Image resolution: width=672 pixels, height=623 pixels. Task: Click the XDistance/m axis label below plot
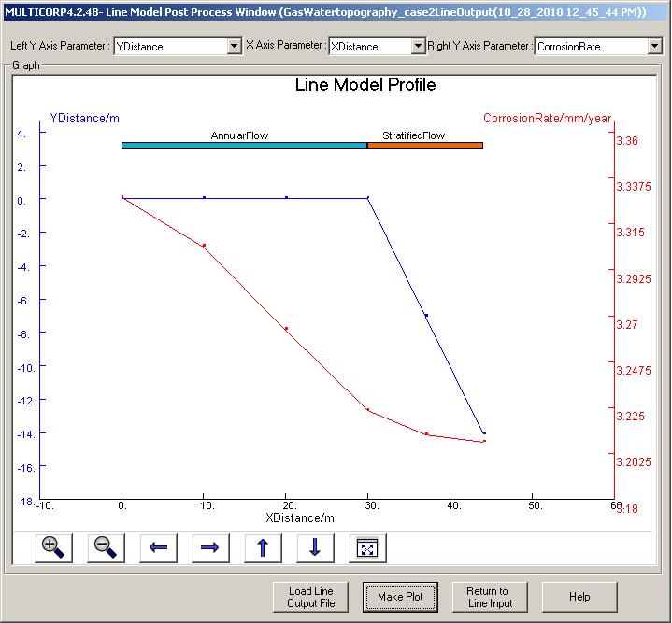300,517
